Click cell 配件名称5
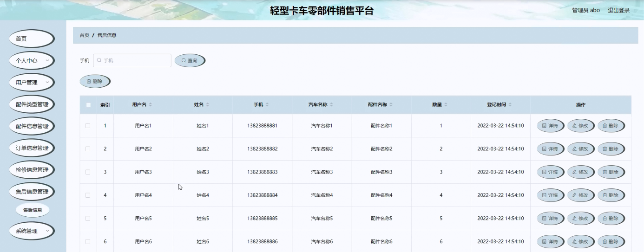This screenshot has height=252, width=644. (x=381, y=219)
